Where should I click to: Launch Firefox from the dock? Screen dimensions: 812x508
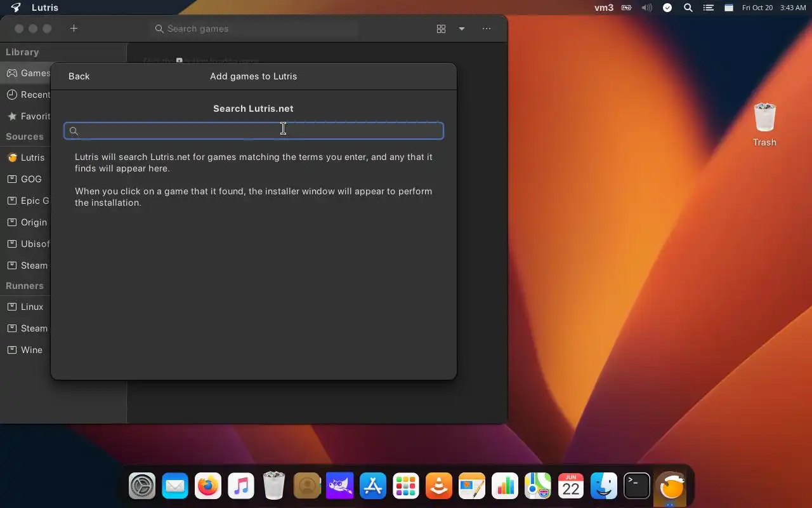[x=208, y=487]
